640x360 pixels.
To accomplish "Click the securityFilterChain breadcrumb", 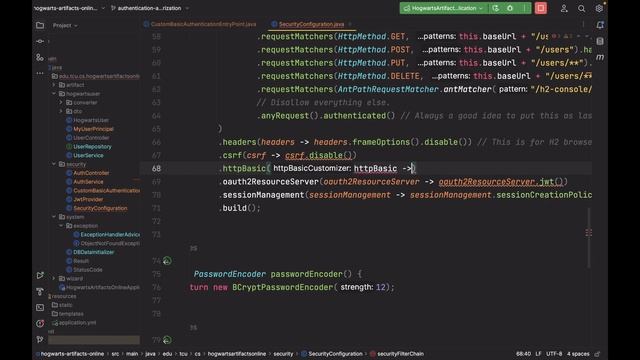I will pos(400,354).
